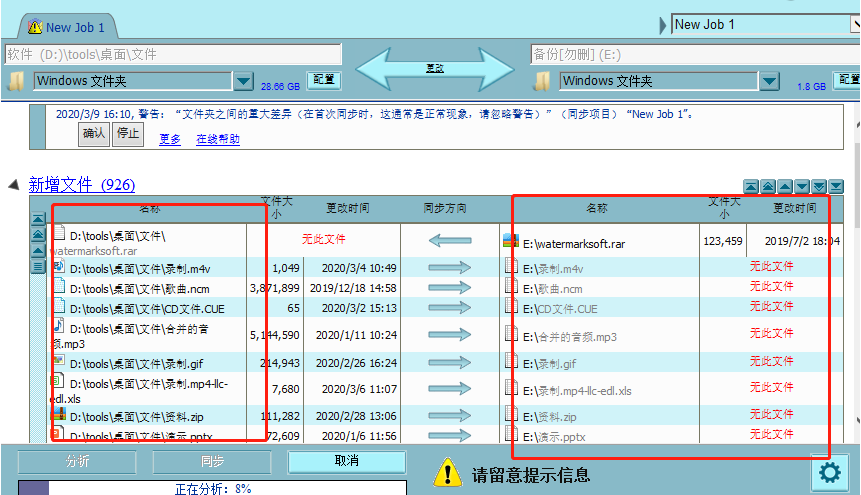Switch to the New Job 1 tab
The height and width of the screenshot is (495, 861).
point(67,27)
